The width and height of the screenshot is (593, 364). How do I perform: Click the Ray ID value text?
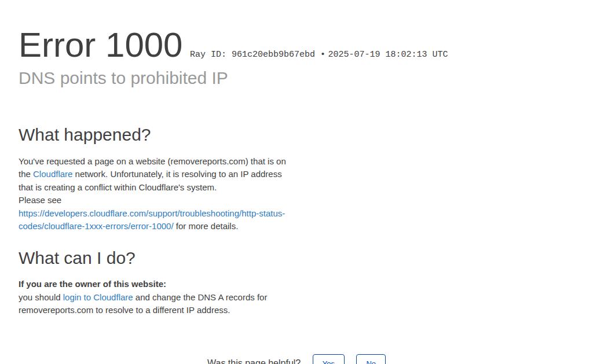point(273,54)
